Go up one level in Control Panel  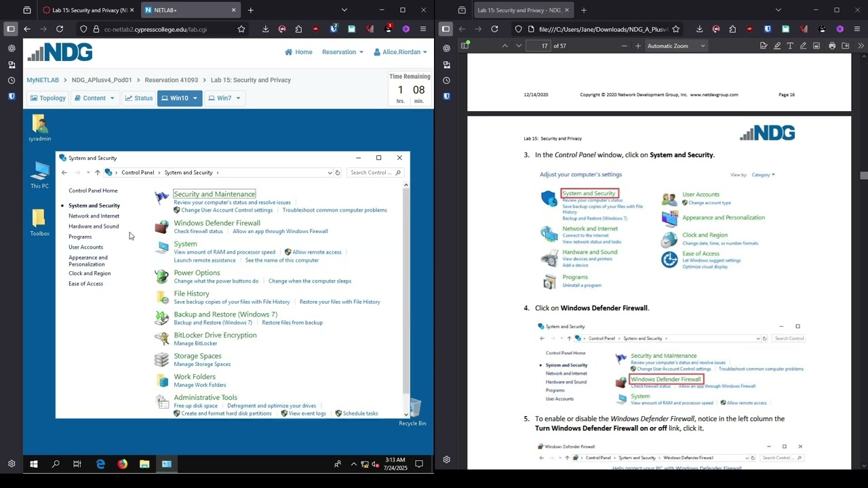coord(98,173)
